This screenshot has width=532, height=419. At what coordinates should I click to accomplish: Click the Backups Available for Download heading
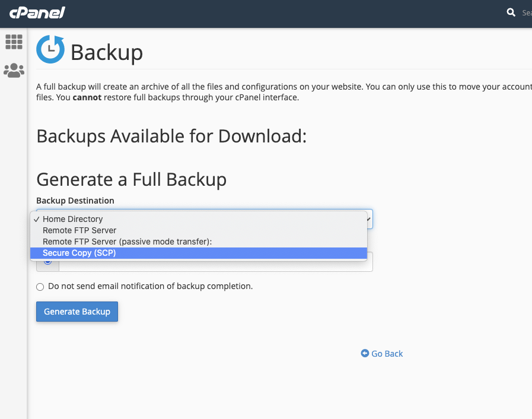pyautogui.click(x=171, y=136)
